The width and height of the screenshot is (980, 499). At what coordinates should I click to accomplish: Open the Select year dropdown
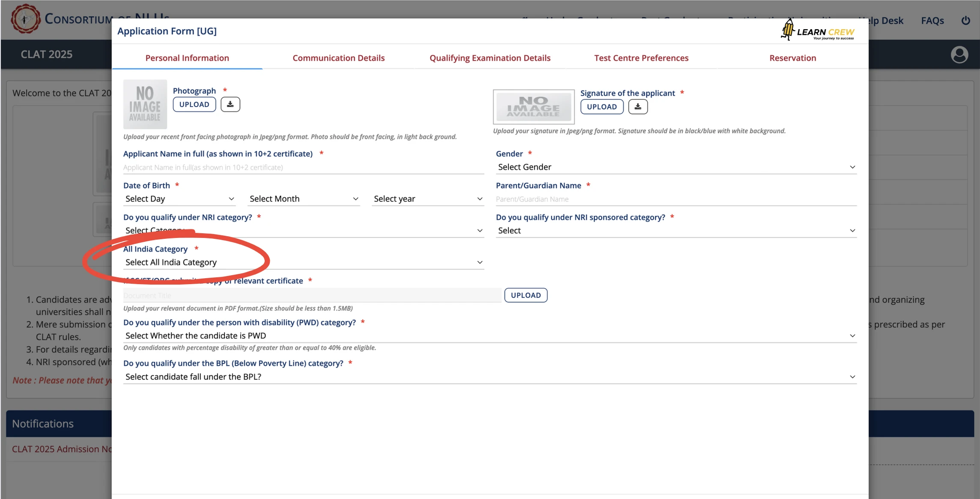coord(428,199)
